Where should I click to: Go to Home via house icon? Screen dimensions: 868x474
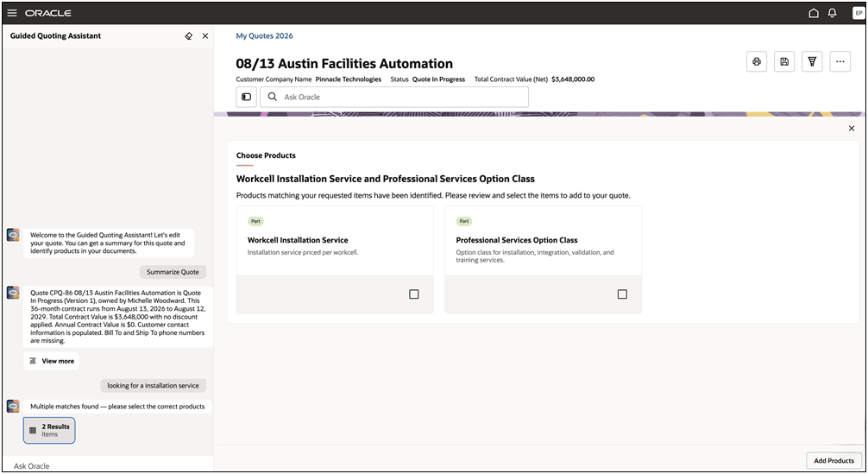pyautogui.click(x=813, y=13)
